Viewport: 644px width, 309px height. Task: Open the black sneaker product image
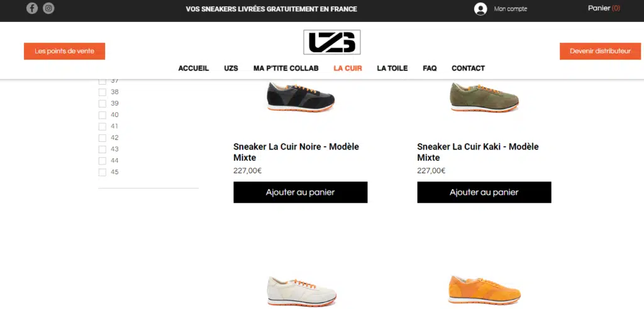[301, 97]
